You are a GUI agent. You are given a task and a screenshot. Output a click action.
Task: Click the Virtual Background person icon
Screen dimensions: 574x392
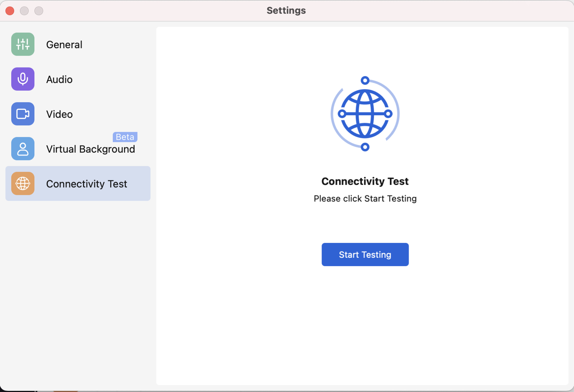pos(23,149)
